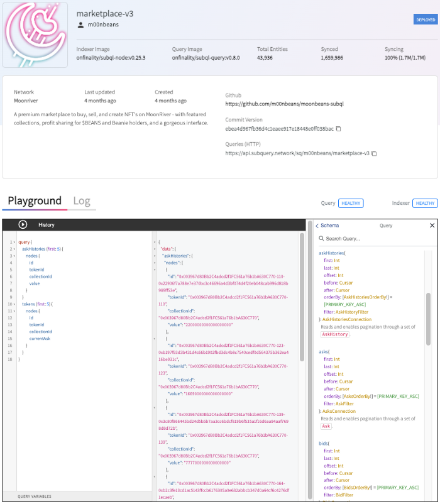Expand the QUERY VARIABLES panel
440x504 pixels.
(77, 496)
